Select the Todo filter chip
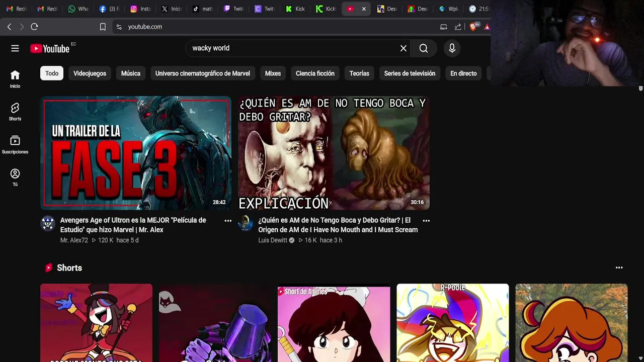Screen dimensions: 644x362 point(52,73)
